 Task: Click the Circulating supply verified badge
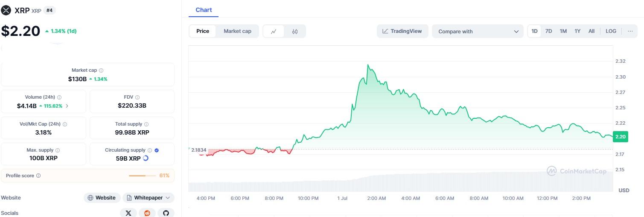coord(157,150)
